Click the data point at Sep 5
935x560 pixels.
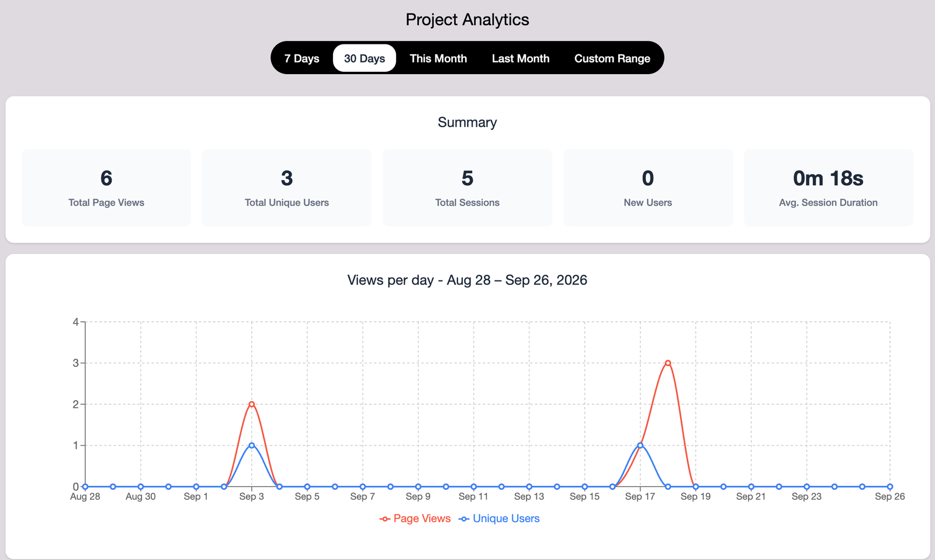tap(307, 486)
